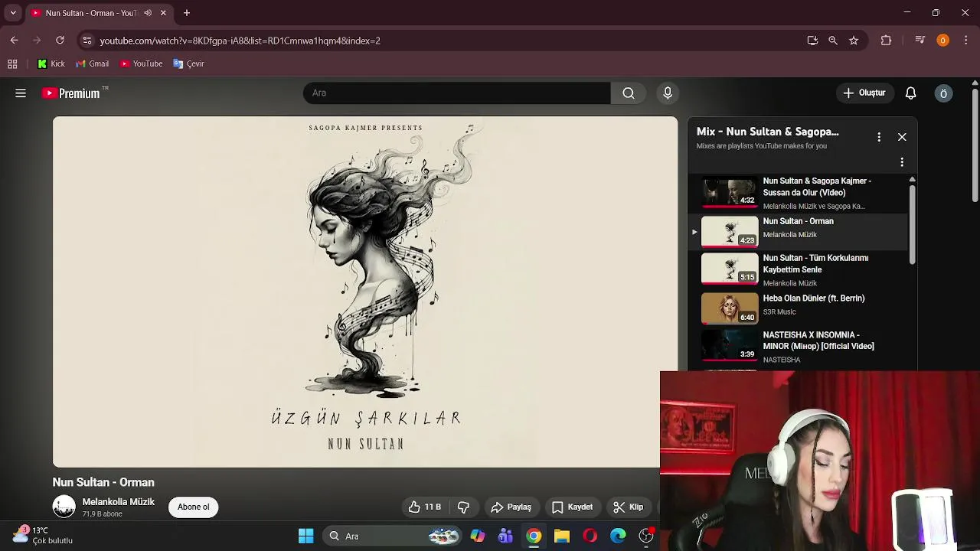
Task: Open the media controls icon
Action: (x=920, y=41)
